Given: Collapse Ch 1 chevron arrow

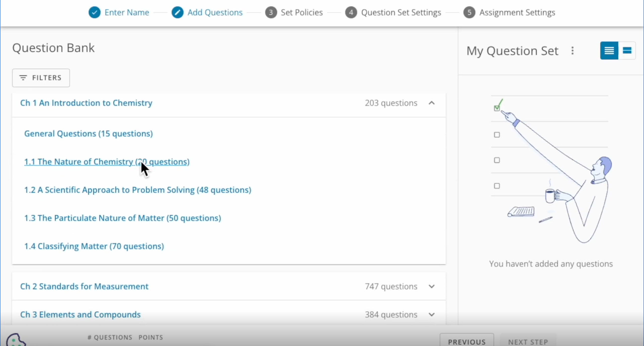Looking at the screenshot, I should pyautogui.click(x=432, y=103).
